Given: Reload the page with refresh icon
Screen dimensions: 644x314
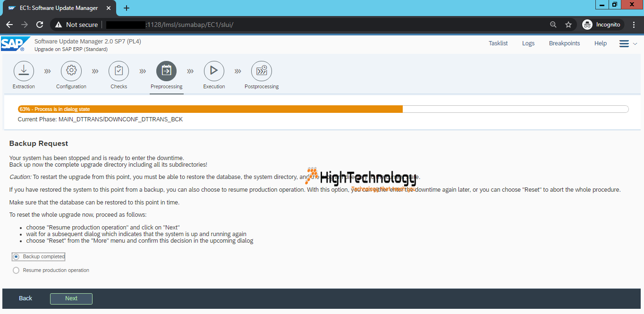Looking at the screenshot, I should pos(40,25).
